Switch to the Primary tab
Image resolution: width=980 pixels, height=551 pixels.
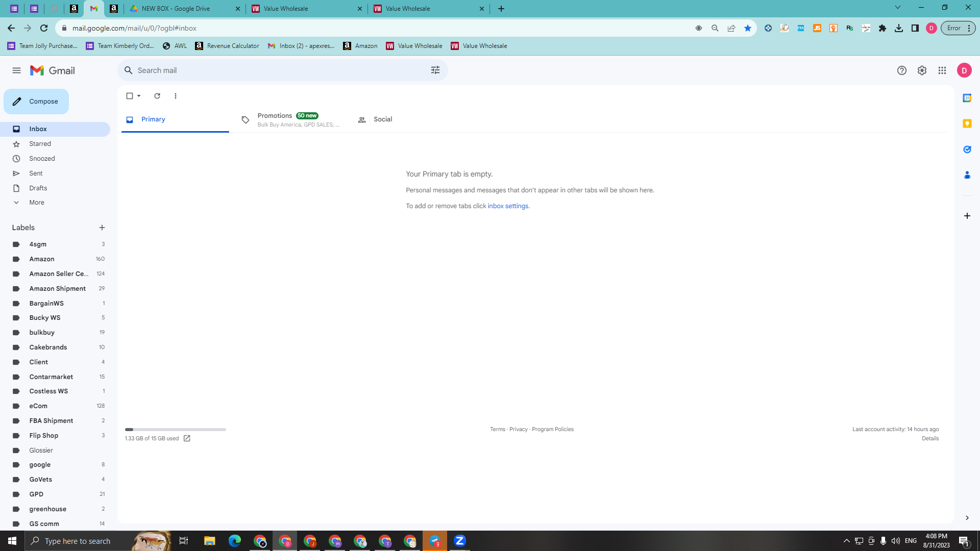tap(175, 119)
